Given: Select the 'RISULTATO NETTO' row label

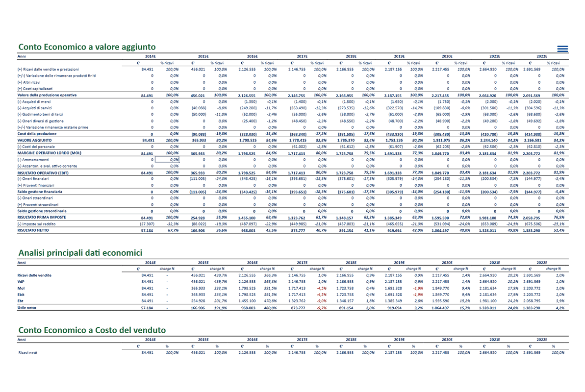Looking at the screenshot, I should pos(33,230).
